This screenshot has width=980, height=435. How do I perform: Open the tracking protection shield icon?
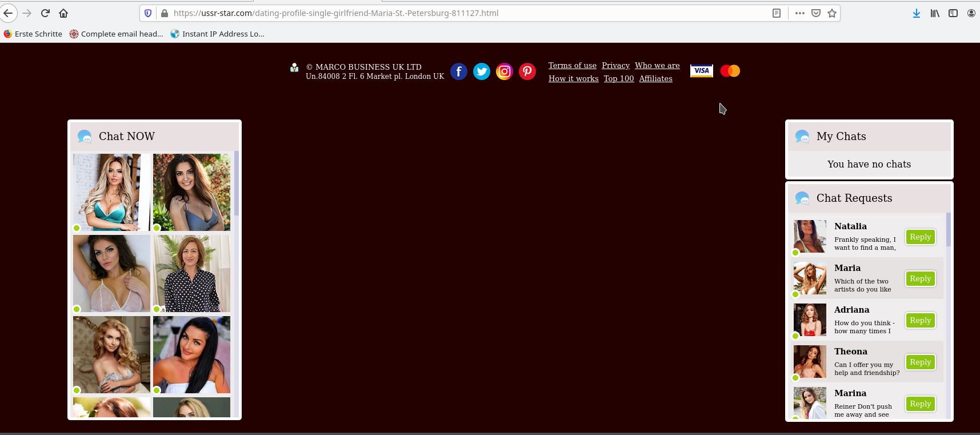pos(148,13)
